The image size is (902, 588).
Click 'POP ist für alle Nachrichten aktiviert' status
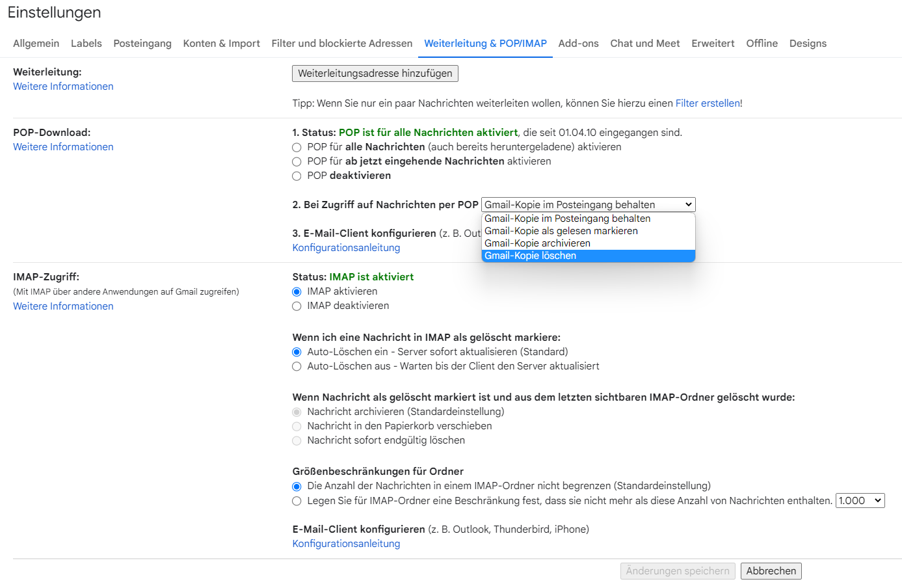point(428,133)
